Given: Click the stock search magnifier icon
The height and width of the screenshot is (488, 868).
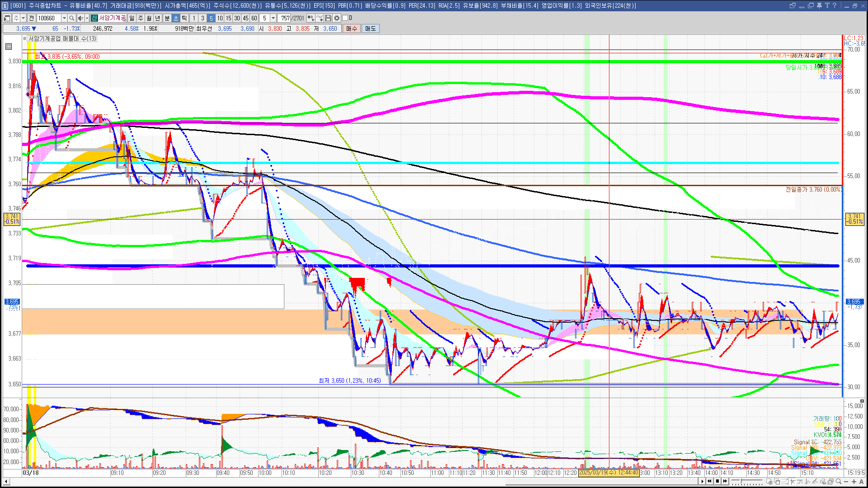Looking at the screenshot, I should [x=71, y=18].
